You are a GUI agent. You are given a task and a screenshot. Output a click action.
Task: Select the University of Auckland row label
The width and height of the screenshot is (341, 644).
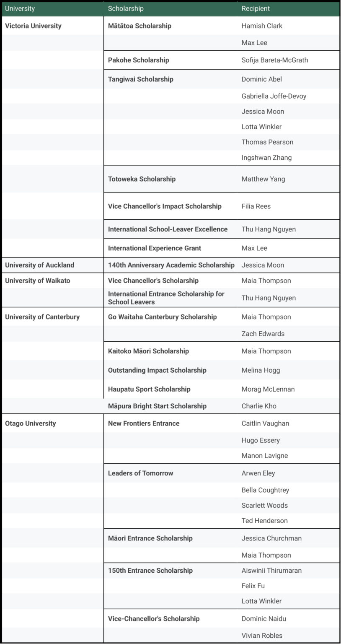[x=39, y=265]
